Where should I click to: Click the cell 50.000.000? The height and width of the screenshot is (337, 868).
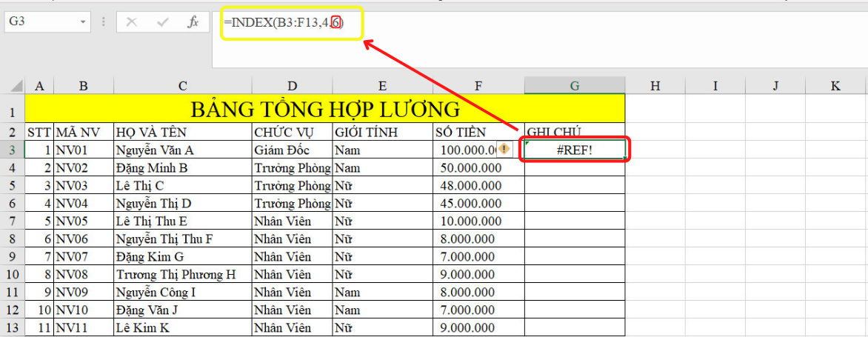point(479,167)
